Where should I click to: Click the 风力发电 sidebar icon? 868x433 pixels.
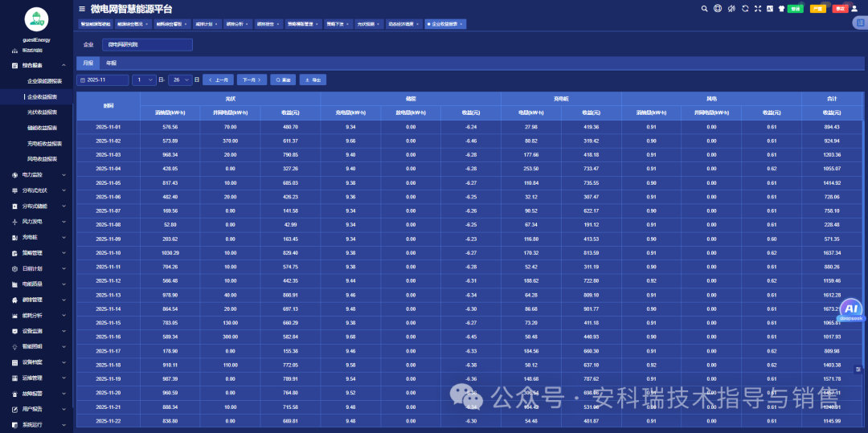(15, 222)
